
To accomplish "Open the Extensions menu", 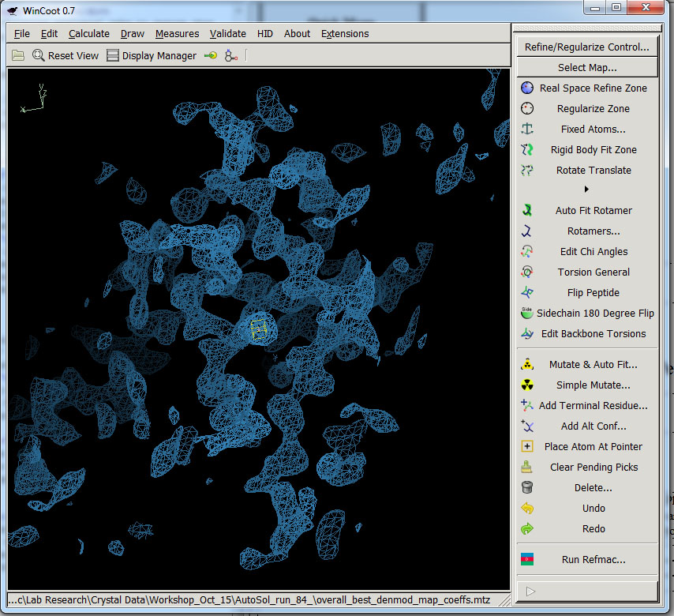I will pos(345,34).
